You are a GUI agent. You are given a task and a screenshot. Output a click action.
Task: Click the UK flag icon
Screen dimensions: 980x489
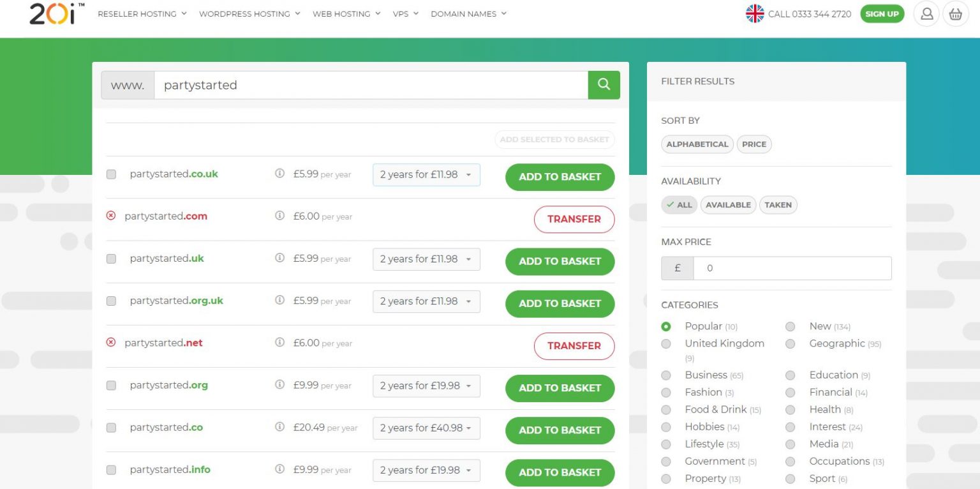click(755, 14)
